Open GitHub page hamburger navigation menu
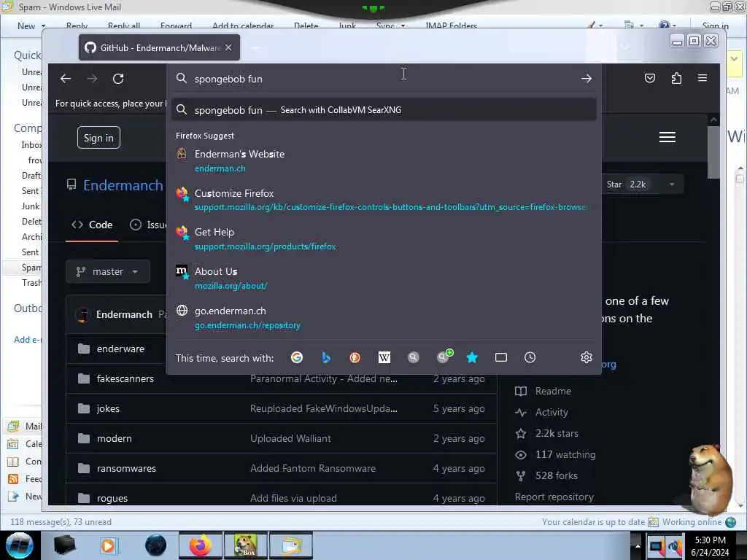 [667, 137]
